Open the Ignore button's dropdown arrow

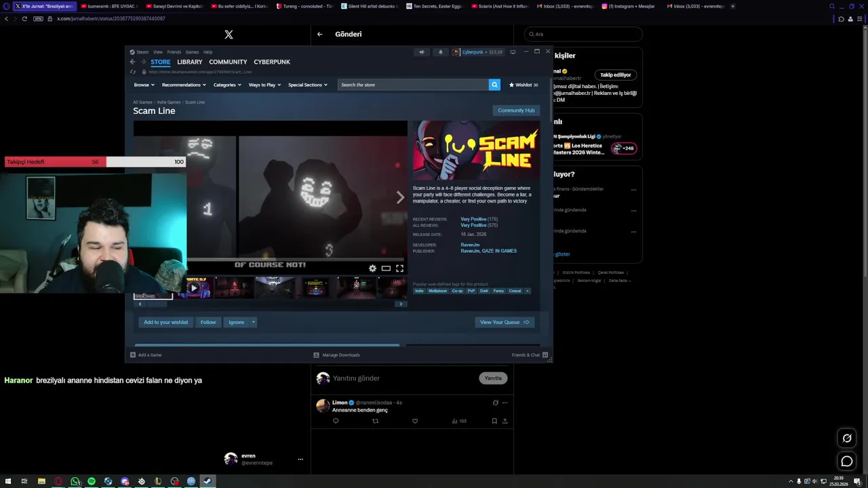tap(253, 322)
